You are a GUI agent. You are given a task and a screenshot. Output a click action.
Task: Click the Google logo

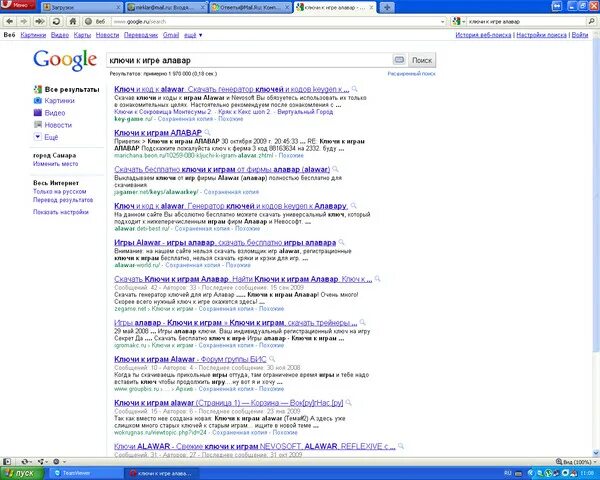coord(65,60)
